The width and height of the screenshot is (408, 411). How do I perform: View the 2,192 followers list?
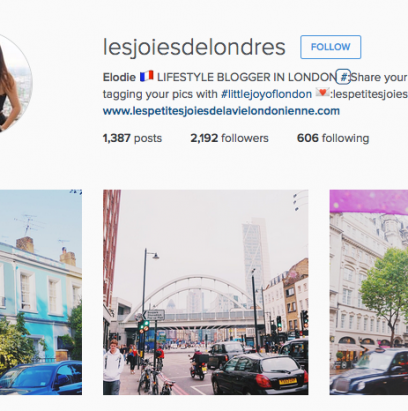tap(229, 138)
